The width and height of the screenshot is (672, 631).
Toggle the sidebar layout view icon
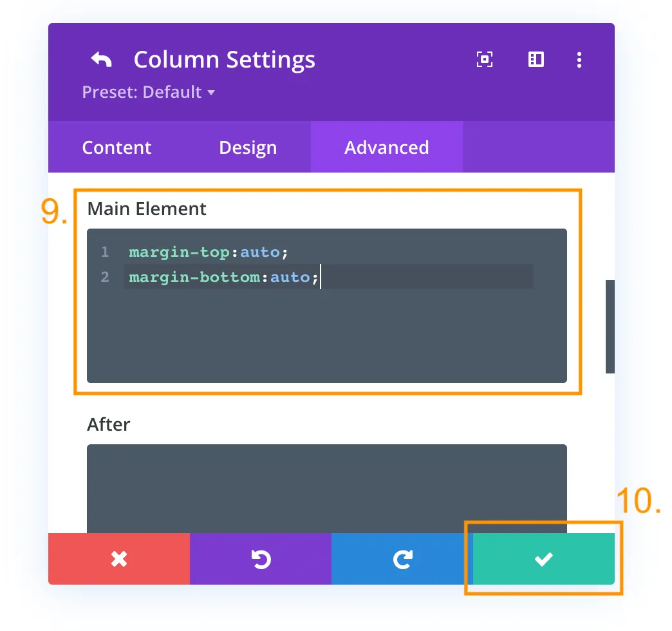pos(536,59)
